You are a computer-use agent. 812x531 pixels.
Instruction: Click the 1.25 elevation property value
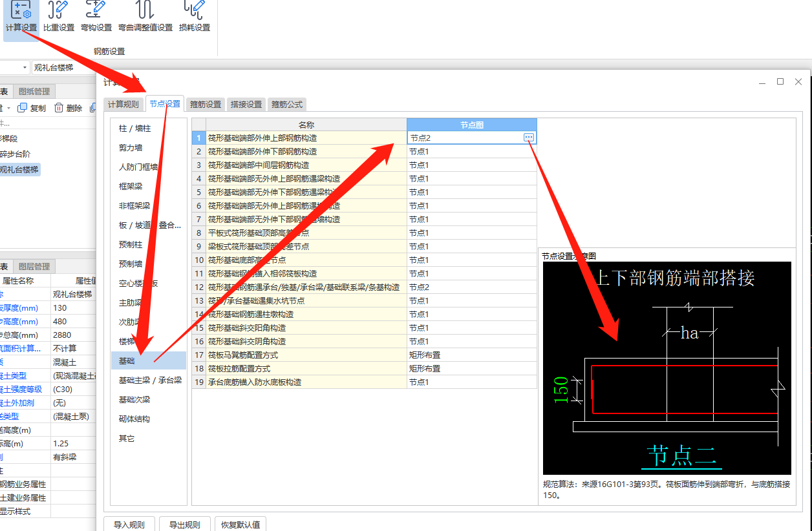tap(73, 443)
